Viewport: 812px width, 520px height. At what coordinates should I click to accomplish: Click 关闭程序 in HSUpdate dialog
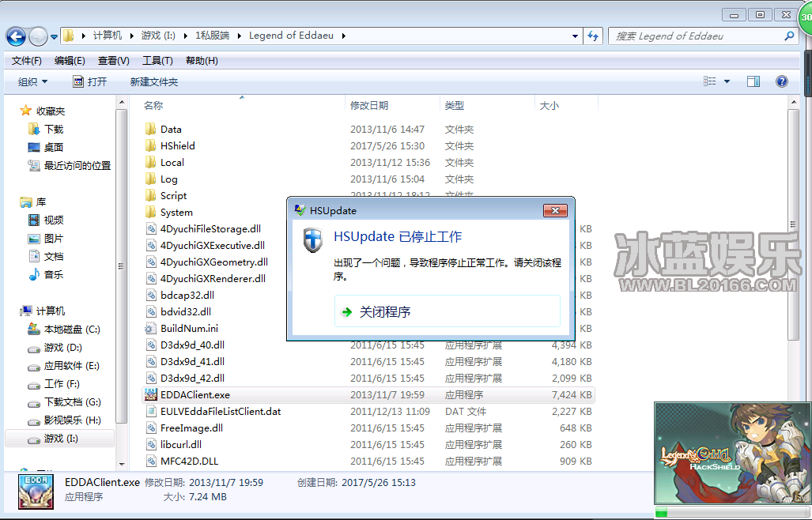click(x=448, y=311)
